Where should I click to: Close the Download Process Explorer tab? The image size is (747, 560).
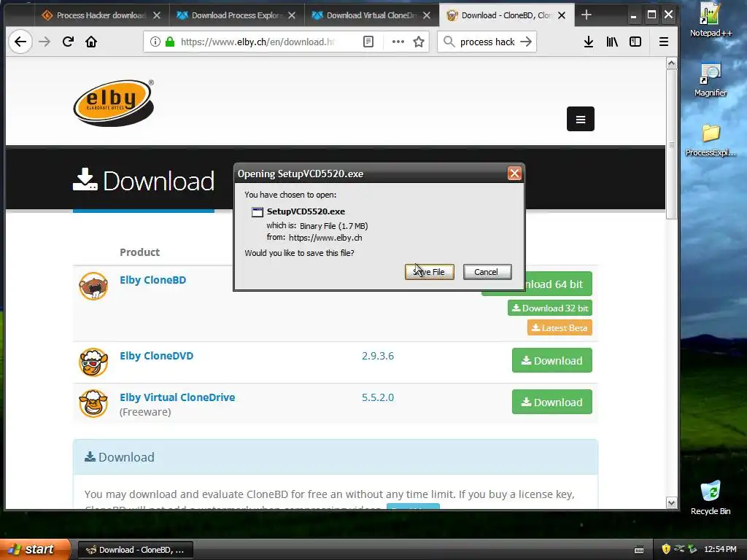[x=292, y=15]
